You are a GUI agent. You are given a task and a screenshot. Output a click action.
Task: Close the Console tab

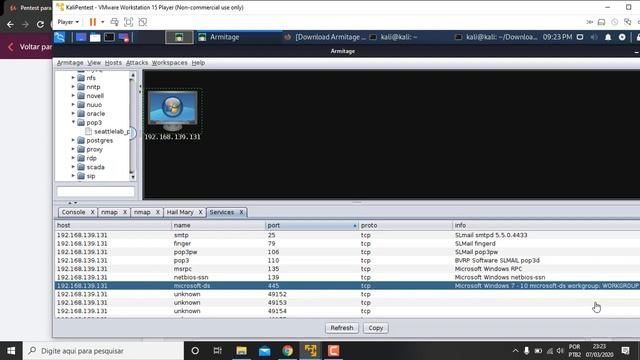click(x=93, y=212)
